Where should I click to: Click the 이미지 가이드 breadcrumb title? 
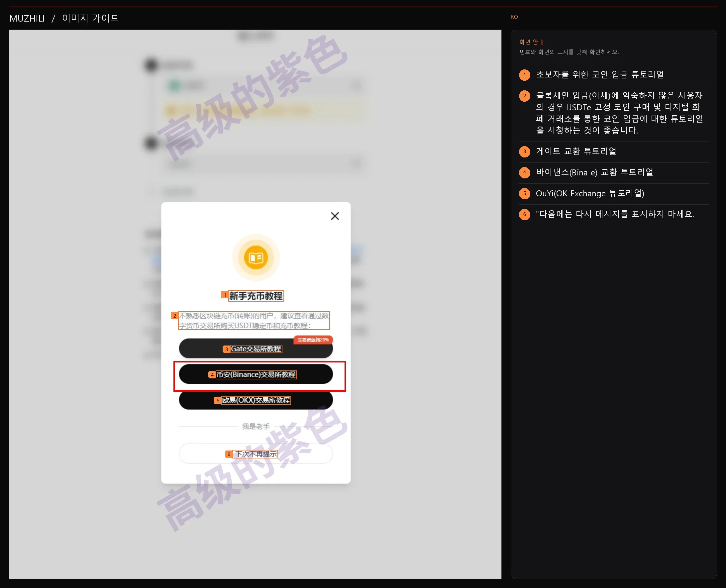[x=90, y=18]
